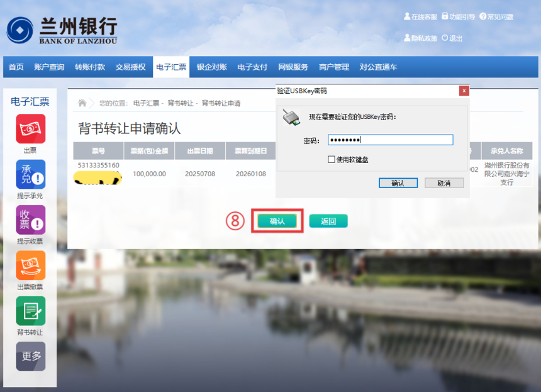Click the highlighted green 确认 button
The height and width of the screenshot is (392, 541).
click(277, 221)
